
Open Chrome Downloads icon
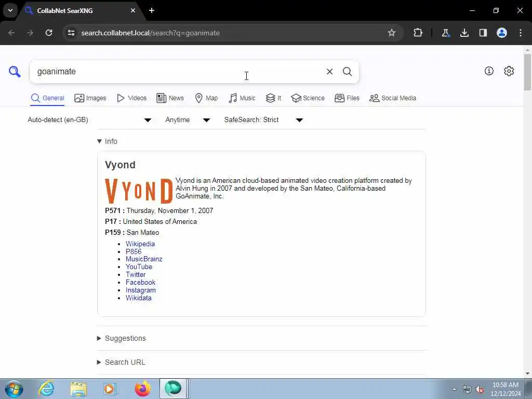464,33
